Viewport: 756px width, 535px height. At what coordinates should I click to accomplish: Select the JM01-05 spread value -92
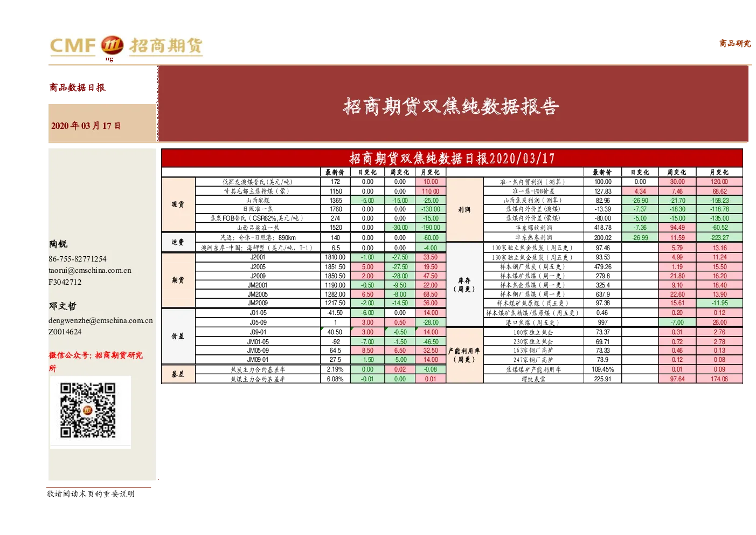[x=336, y=341]
